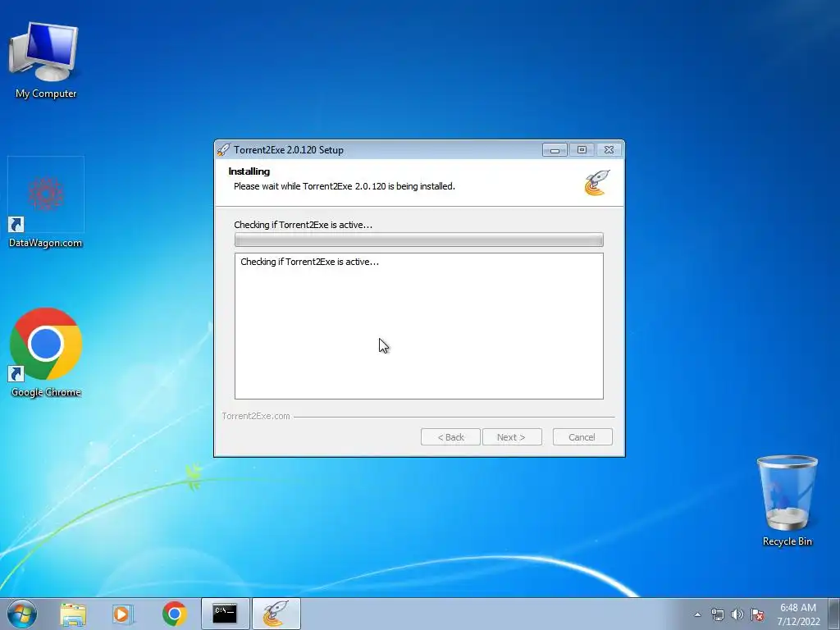Click the status label above the progress bar
The width and height of the screenshot is (840, 630).
(304, 225)
